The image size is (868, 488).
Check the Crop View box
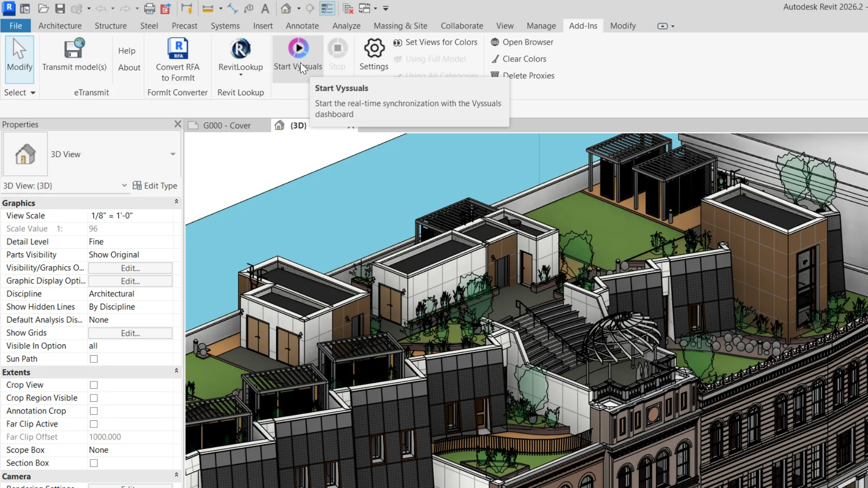click(x=94, y=385)
